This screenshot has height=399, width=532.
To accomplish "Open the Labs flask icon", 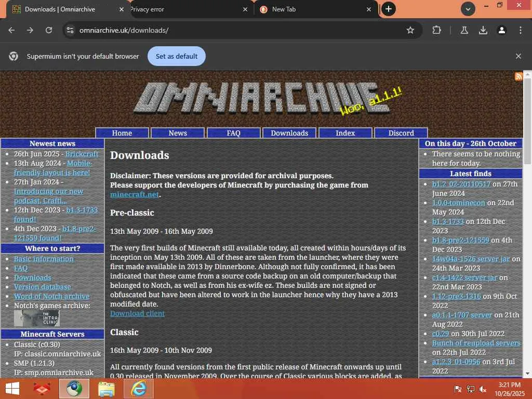I will (x=464, y=30).
